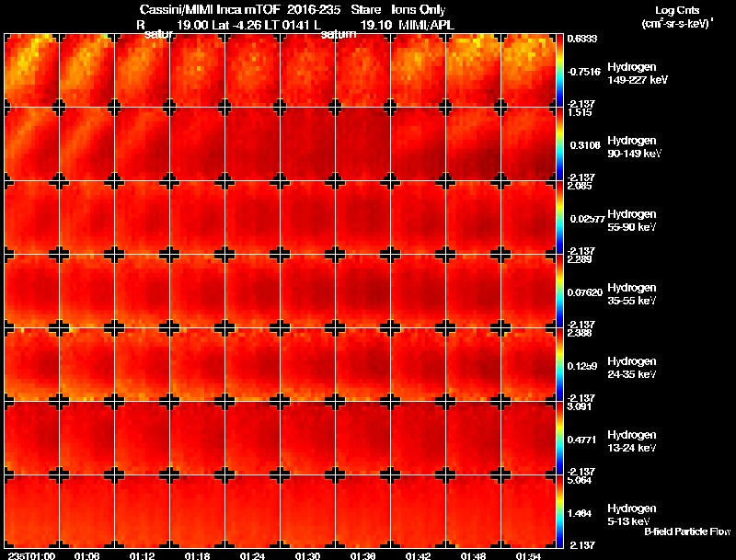Click the 0.02577 color scale value

[587, 219]
